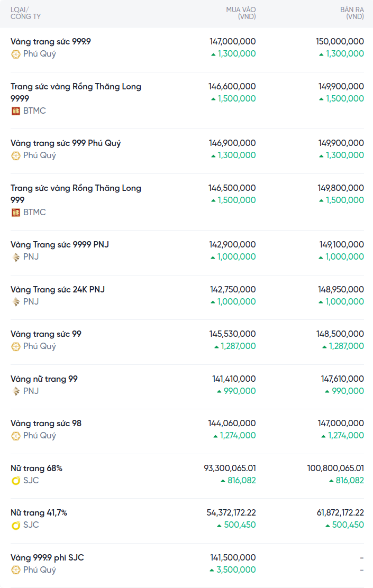Select the Vàng Trang sức 24K PNJ title
The image size is (373, 588).
coord(58,289)
